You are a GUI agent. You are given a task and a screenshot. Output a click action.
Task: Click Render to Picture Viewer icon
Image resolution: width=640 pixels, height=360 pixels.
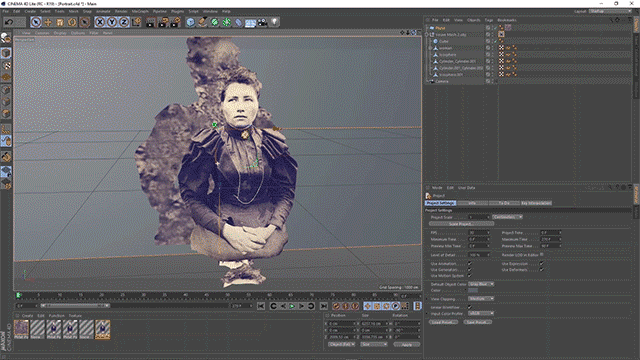pyautogui.click(x=163, y=22)
